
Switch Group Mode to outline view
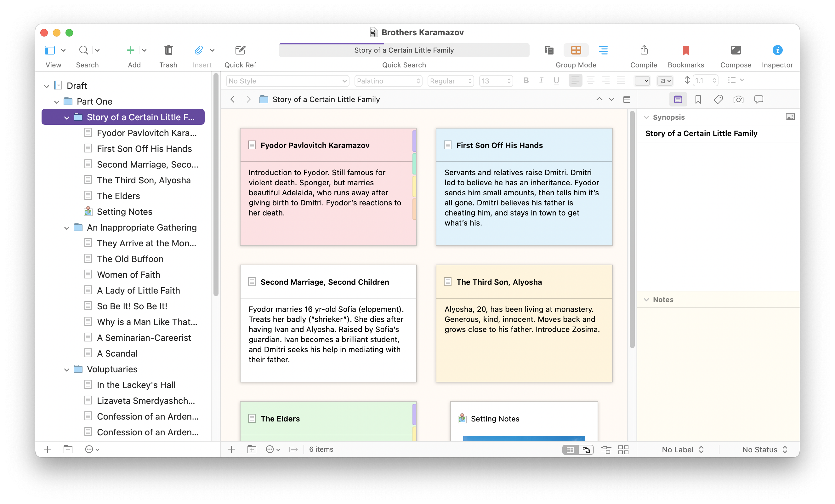tap(603, 50)
